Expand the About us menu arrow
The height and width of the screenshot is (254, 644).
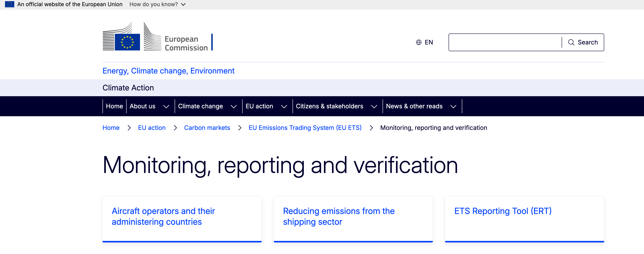(166, 106)
